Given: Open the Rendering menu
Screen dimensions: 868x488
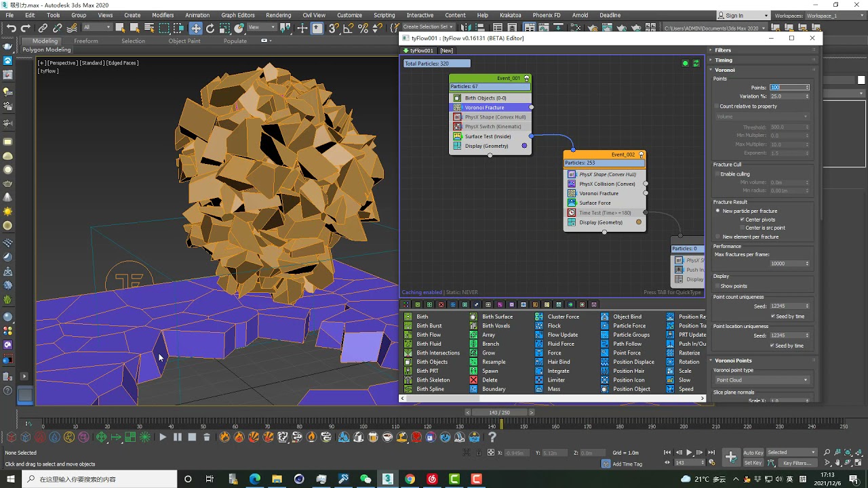Looking at the screenshot, I should (278, 15).
